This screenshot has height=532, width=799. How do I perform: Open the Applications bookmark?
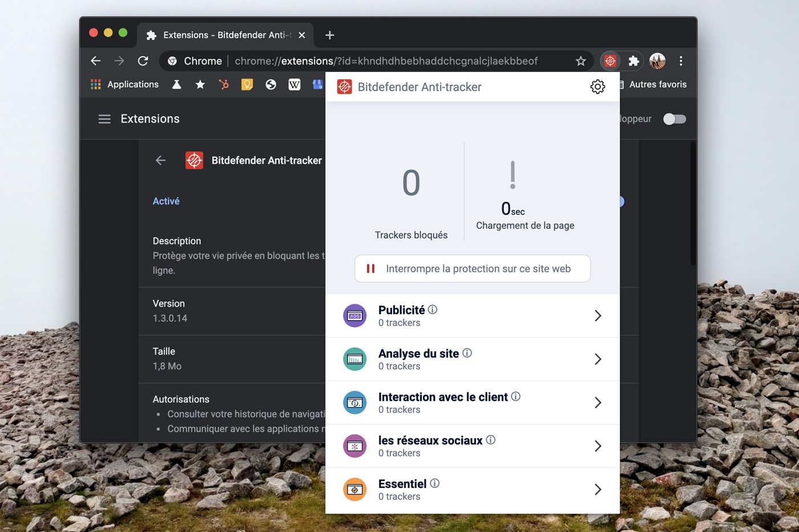(124, 84)
